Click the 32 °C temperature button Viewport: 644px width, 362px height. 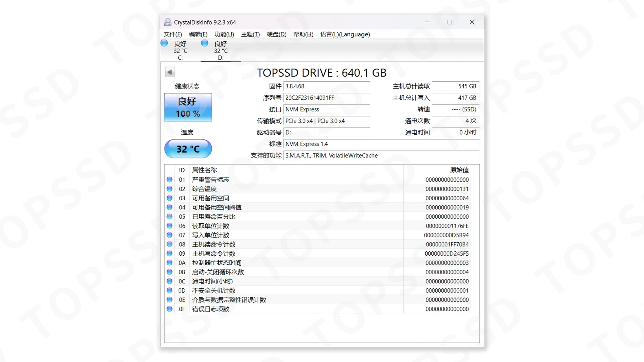pyautogui.click(x=188, y=149)
